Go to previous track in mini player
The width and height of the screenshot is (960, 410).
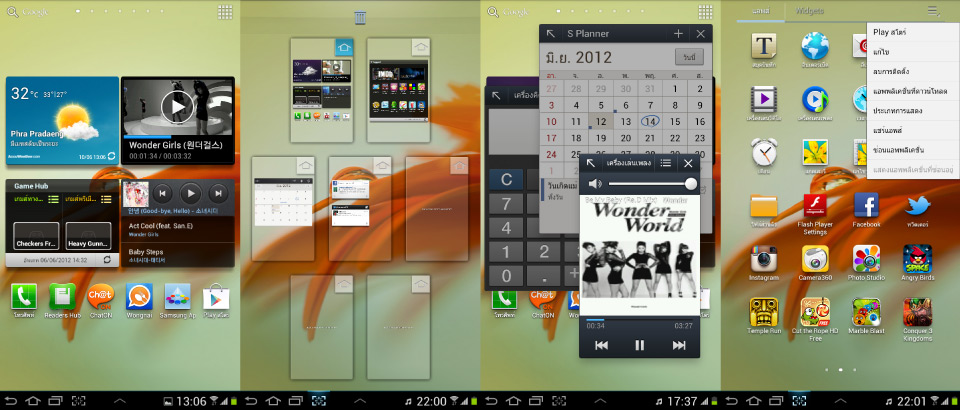pos(601,345)
